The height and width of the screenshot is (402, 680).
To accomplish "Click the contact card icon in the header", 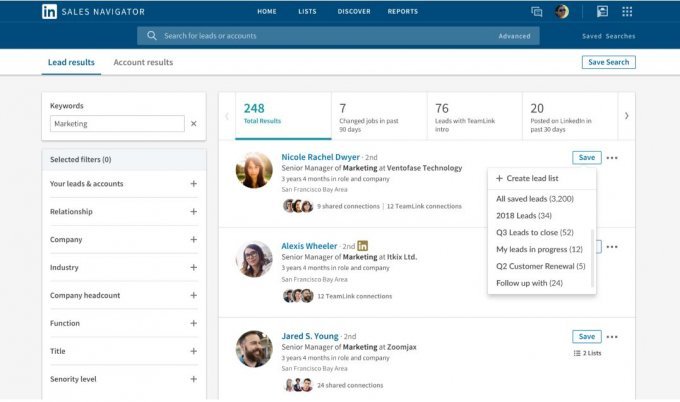I will coord(602,11).
